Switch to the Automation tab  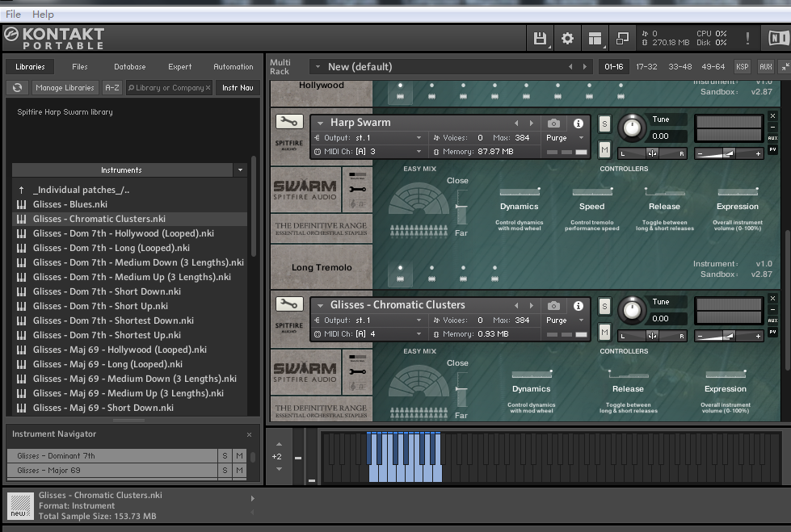coord(233,66)
